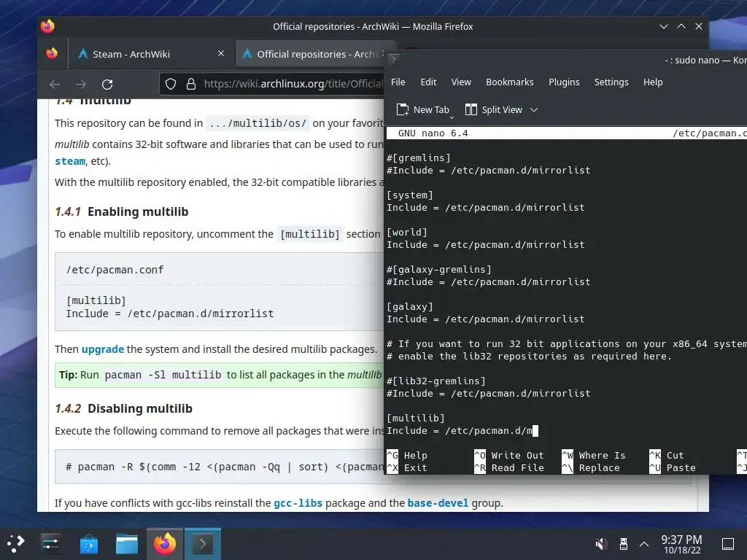Image resolution: width=747 pixels, height=560 pixels.
Task: Click the #[lib32-gremlins] line in nano
Action: [436, 381]
